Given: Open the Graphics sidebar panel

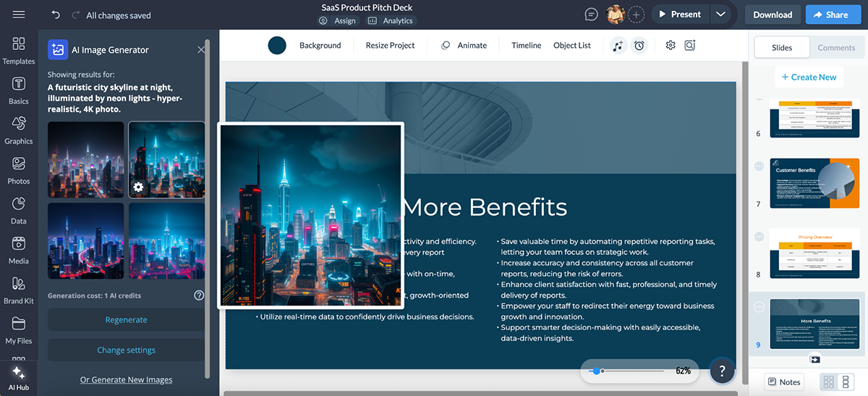Looking at the screenshot, I should [x=19, y=130].
